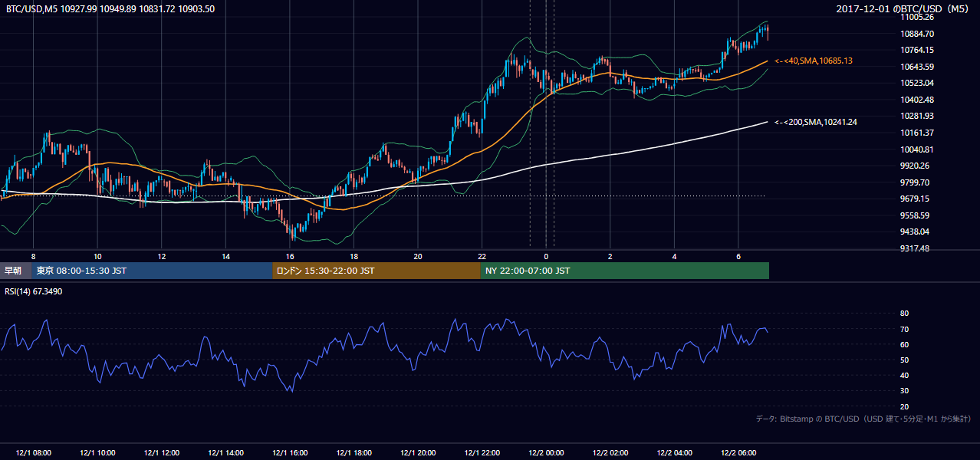Click hour tick 16 under price chart

[290, 256]
